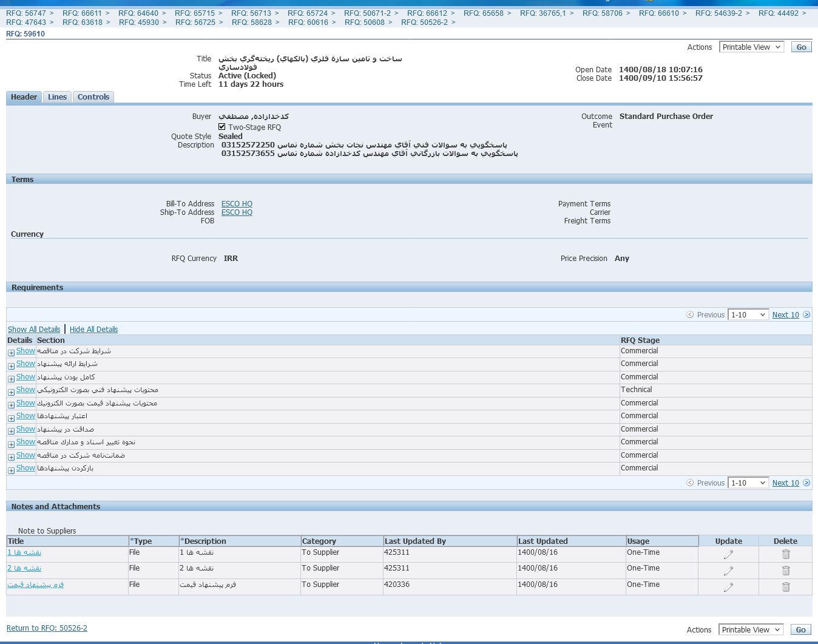Viewport: 818px width, 644px height.
Task: Switch to the Controls tab
Action: (93, 97)
